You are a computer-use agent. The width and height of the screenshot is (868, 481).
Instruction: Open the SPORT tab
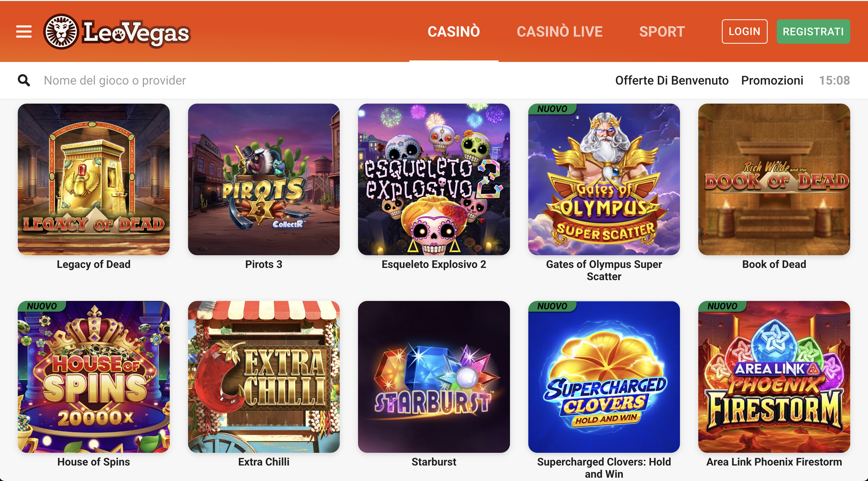point(662,31)
